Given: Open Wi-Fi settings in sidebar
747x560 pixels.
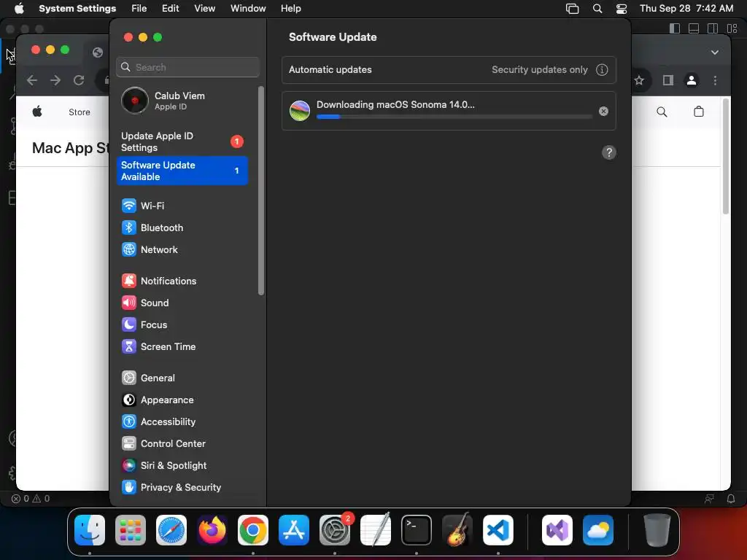Looking at the screenshot, I should pyautogui.click(x=182, y=206).
